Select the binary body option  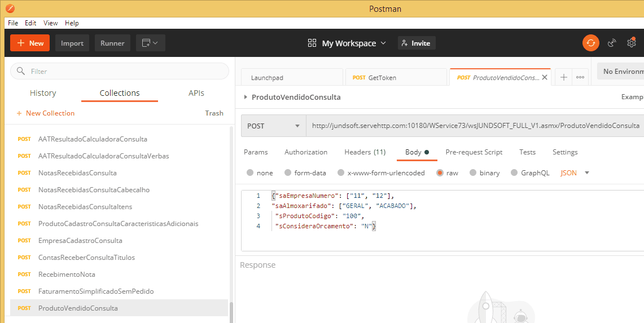[x=473, y=173]
